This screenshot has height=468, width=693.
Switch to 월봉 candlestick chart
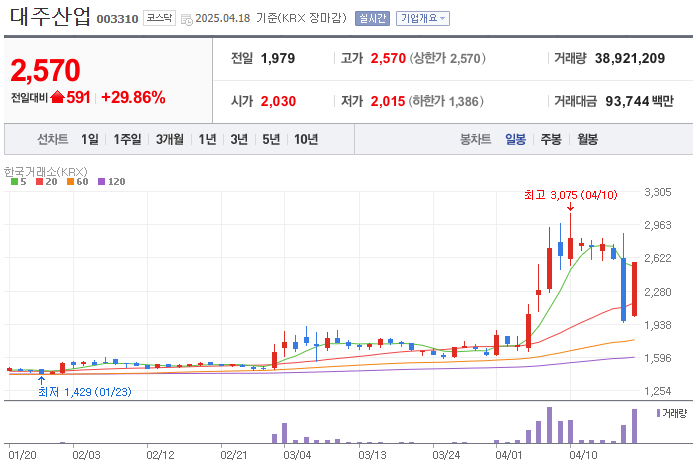(x=587, y=140)
